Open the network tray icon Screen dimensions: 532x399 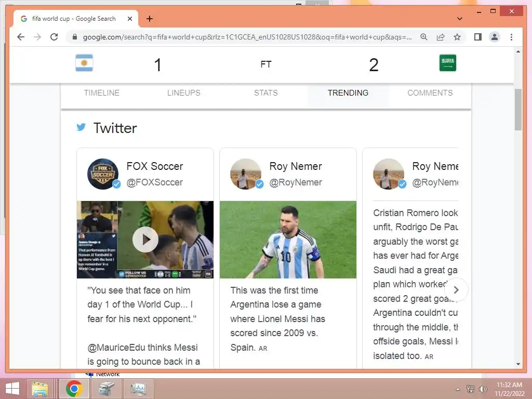point(470,389)
